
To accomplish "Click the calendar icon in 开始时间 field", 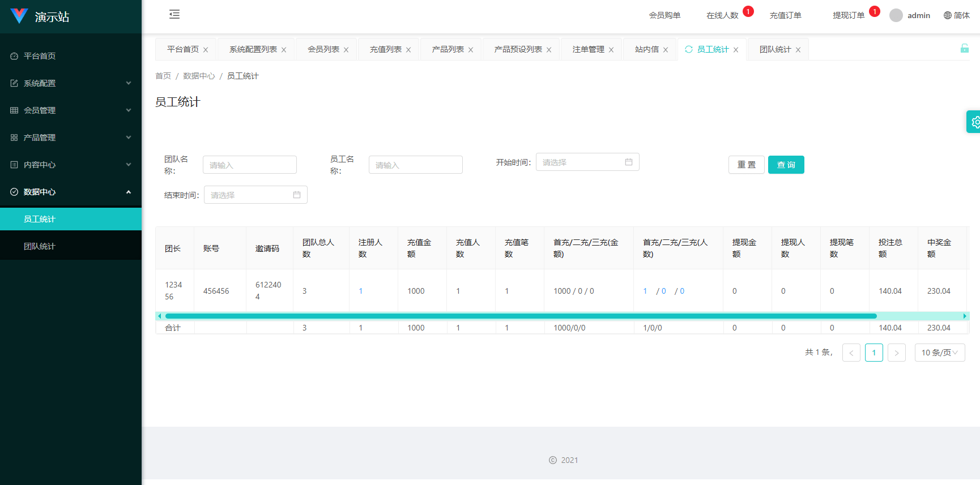I will (629, 162).
